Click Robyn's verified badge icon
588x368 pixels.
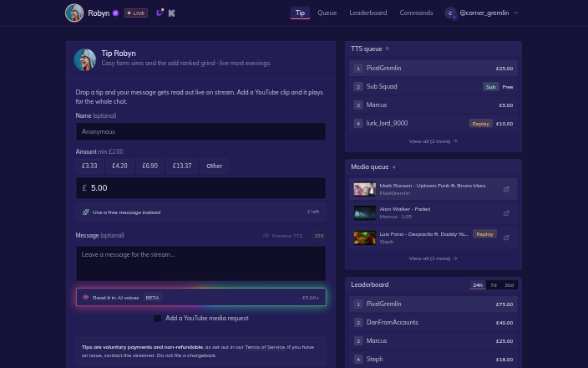pyautogui.click(x=115, y=13)
